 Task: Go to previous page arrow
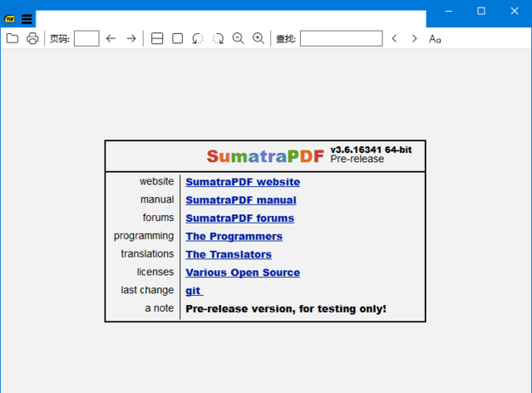click(111, 38)
